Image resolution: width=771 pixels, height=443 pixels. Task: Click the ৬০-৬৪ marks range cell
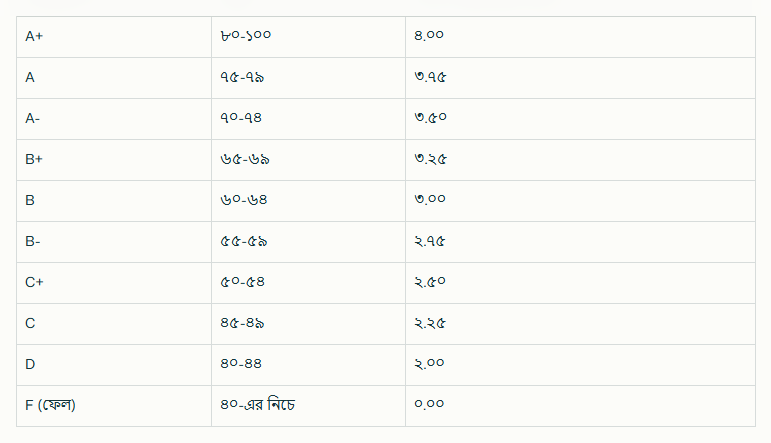coord(243,200)
